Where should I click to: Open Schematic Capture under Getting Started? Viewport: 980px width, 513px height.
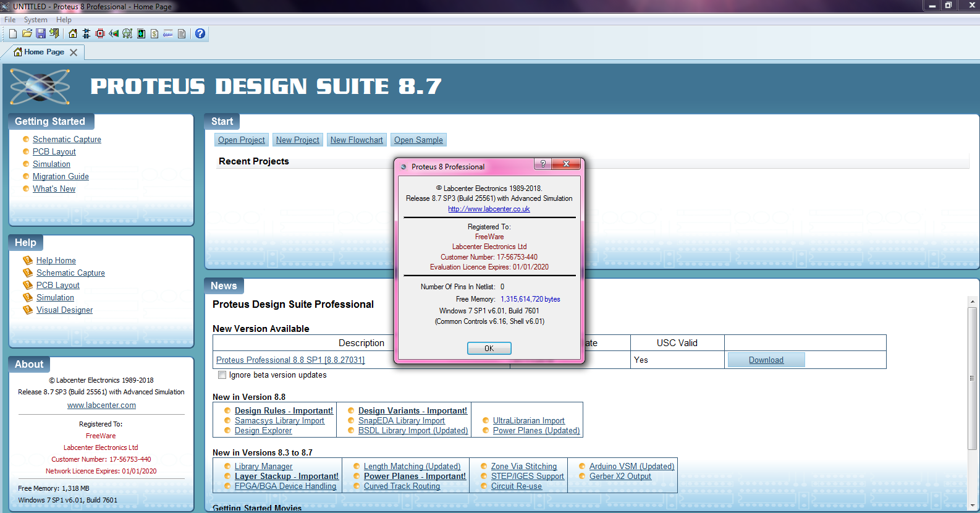click(x=67, y=139)
